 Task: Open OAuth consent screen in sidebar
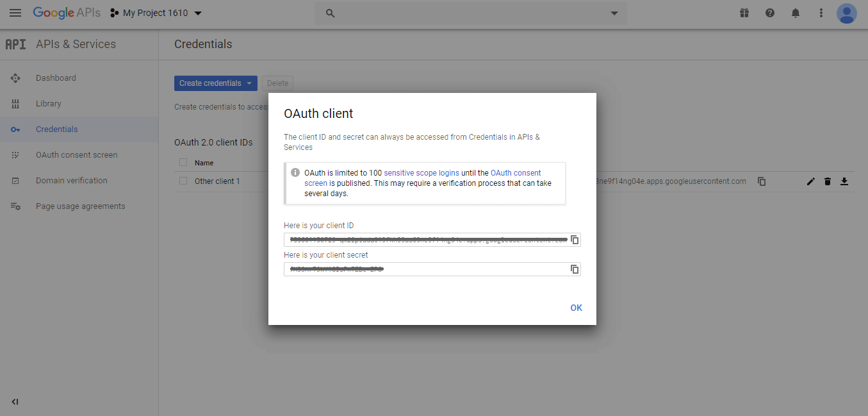(77, 155)
